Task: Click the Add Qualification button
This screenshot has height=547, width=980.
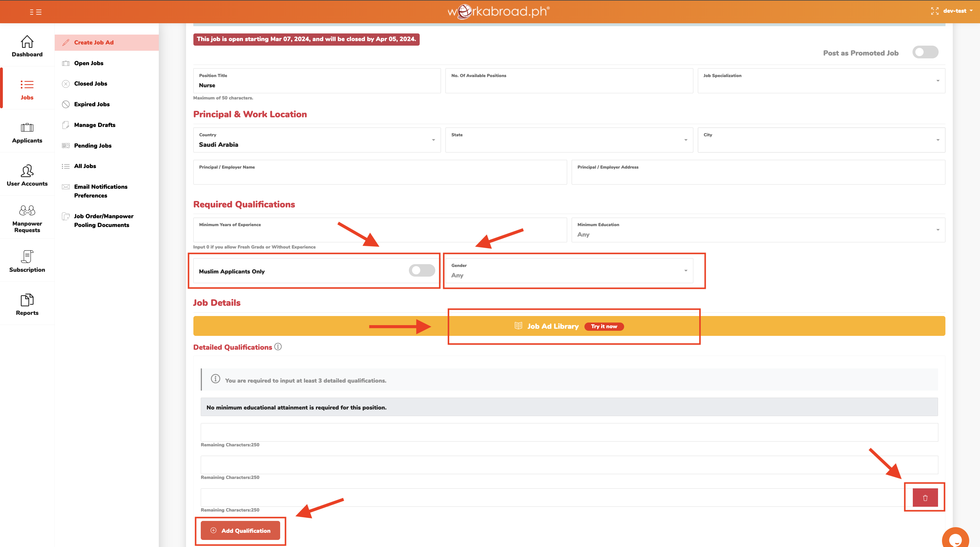Action: [240, 530]
